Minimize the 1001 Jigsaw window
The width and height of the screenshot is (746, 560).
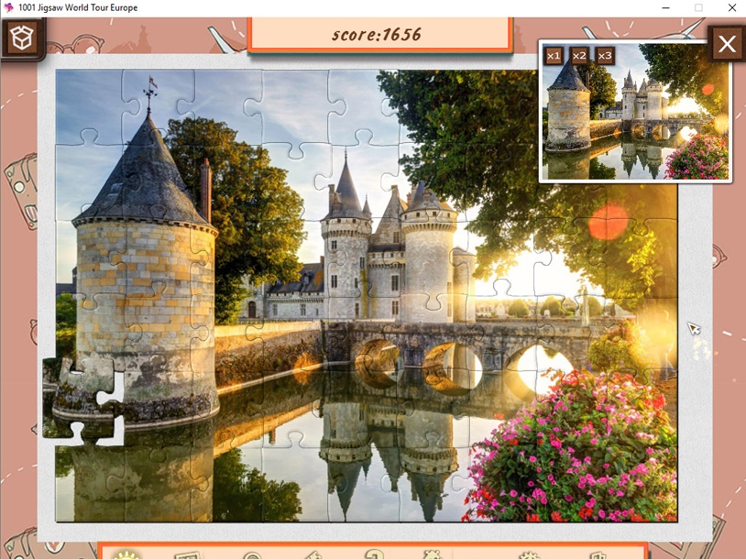tap(665, 7)
